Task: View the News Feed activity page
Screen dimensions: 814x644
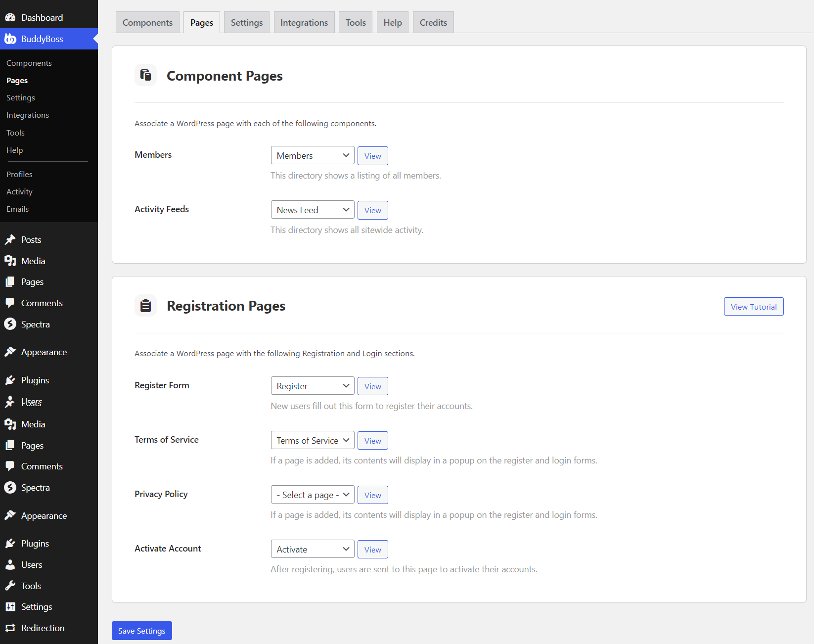Action: (x=372, y=210)
